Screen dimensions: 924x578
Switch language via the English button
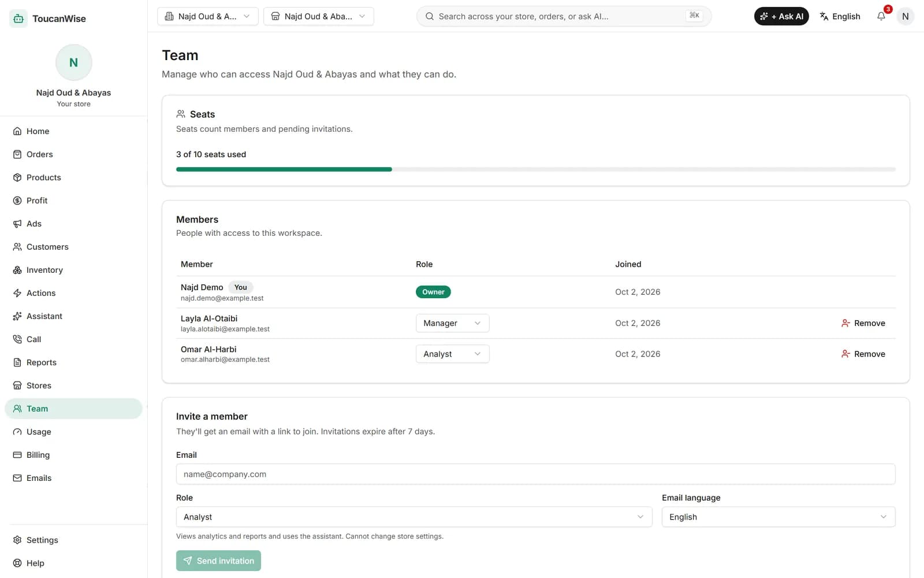(840, 16)
